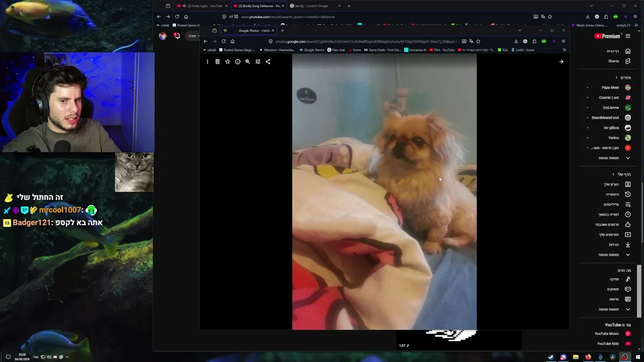Go to next photo arrow
This screenshot has height=362, width=644.
tap(561, 62)
